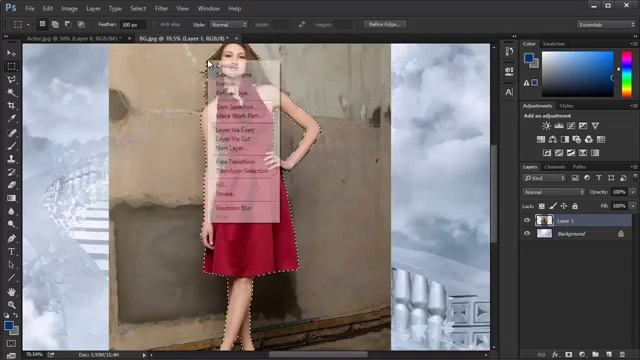Choose Free Transform in context menu
This screenshot has height=360, width=640.
click(x=236, y=162)
